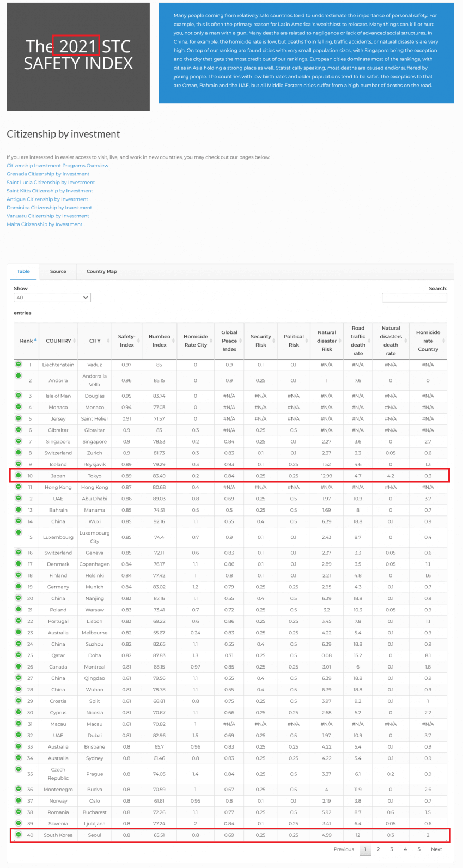Open row details for Hong Kong
The image size is (463, 868).
(18, 487)
